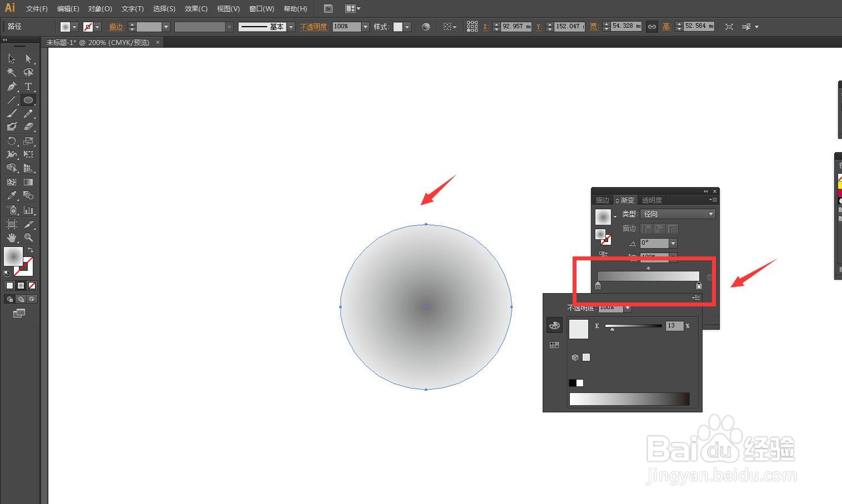Set paint mode to solid Color
The width and height of the screenshot is (842, 504).
[9, 285]
